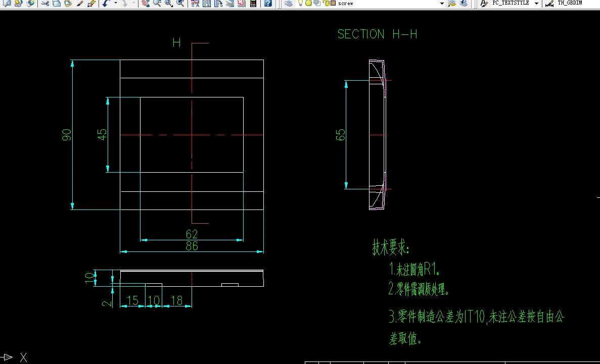Expand the Redo history dropdown arrow
600x364 pixels.
[134, 3]
